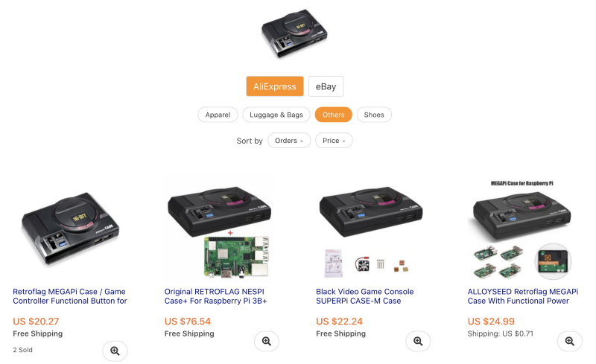596x364 pixels.
Task: Open Retroflag MEGAPi Case / Game Controller link
Action: pos(70,296)
